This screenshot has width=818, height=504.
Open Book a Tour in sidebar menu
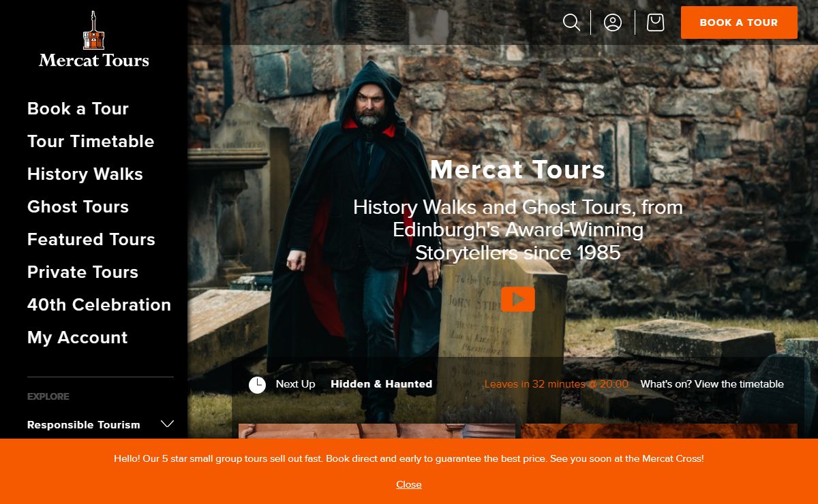(78, 109)
